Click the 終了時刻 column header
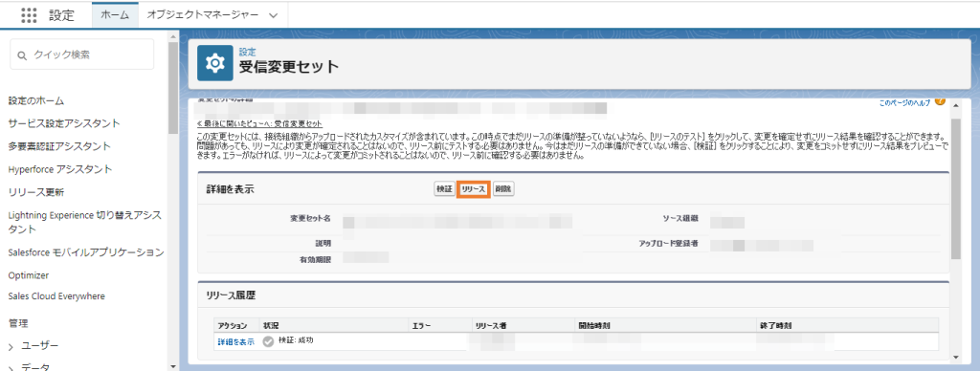 click(x=775, y=326)
